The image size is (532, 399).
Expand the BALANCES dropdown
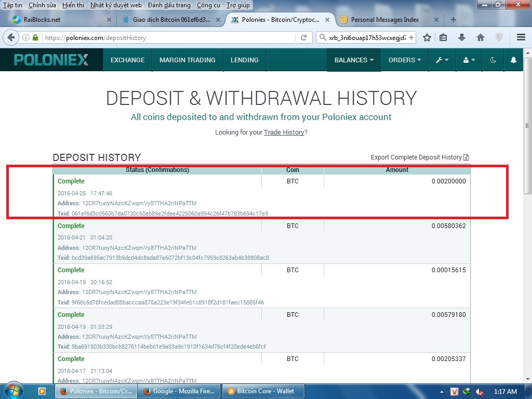[354, 60]
